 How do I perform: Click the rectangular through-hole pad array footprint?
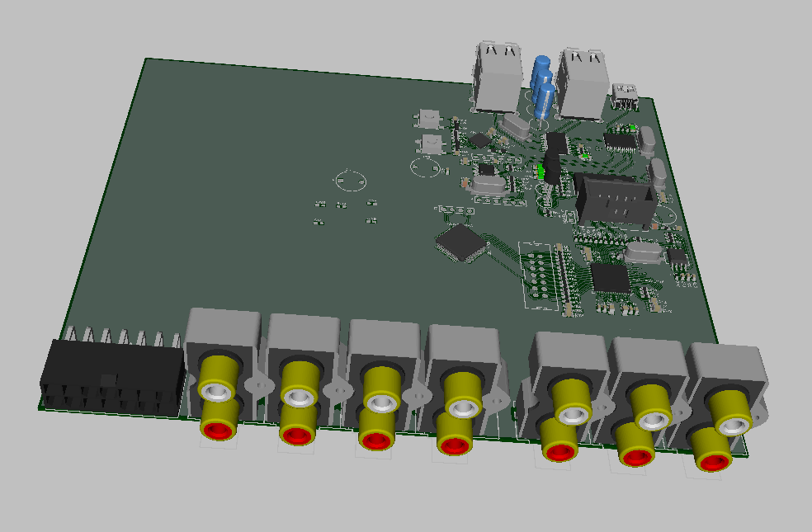click(539, 275)
